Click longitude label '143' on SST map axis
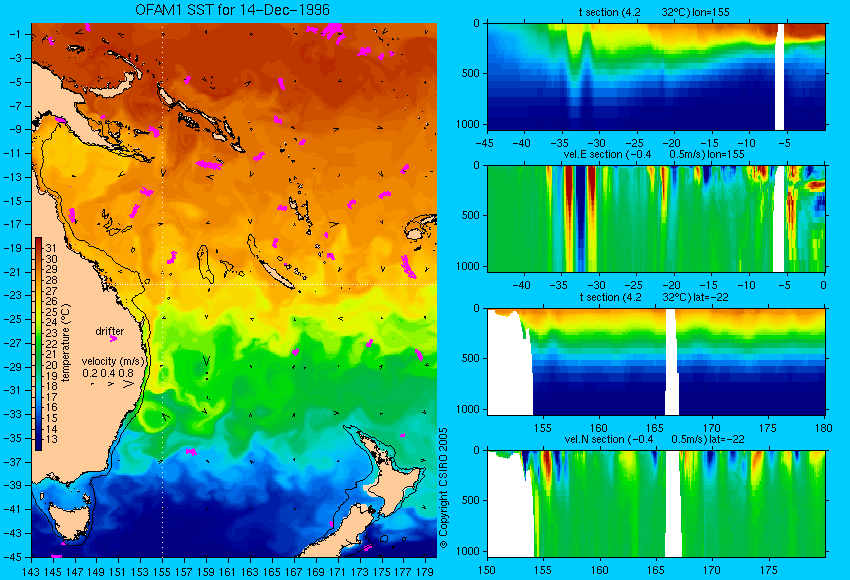Image resolution: width=850 pixels, height=580 pixels. 31,571
